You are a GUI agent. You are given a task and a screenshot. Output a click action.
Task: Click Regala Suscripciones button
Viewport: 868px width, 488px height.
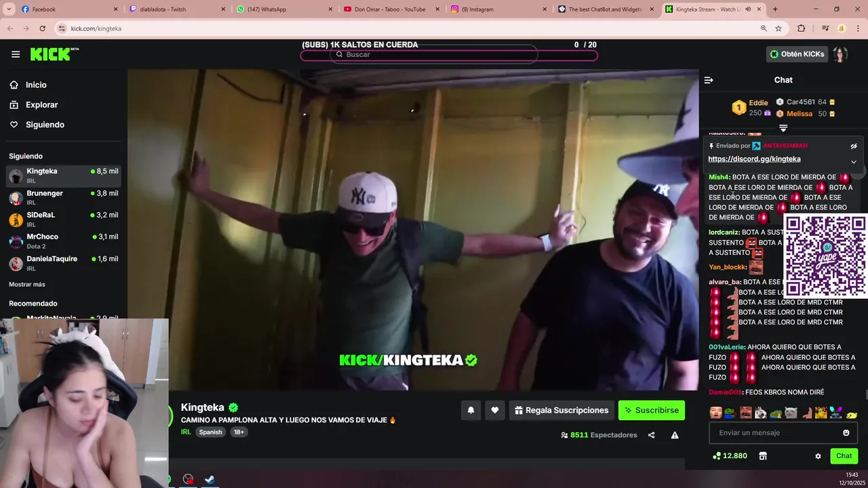click(561, 410)
